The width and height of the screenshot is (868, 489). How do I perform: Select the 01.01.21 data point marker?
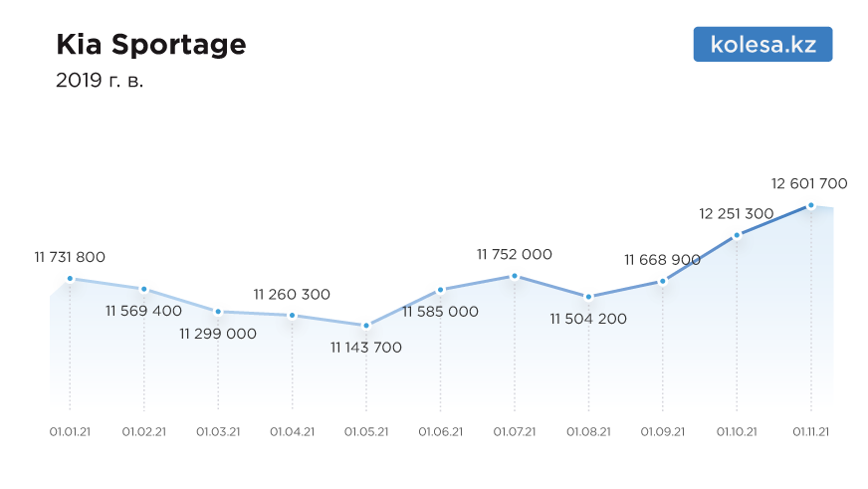point(70,279)
